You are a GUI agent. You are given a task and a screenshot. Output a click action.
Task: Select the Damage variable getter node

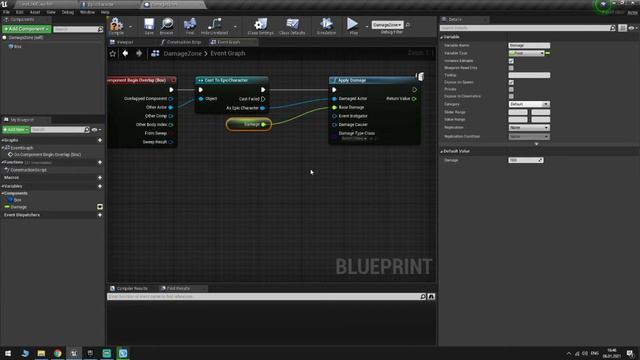coord(249,124)
